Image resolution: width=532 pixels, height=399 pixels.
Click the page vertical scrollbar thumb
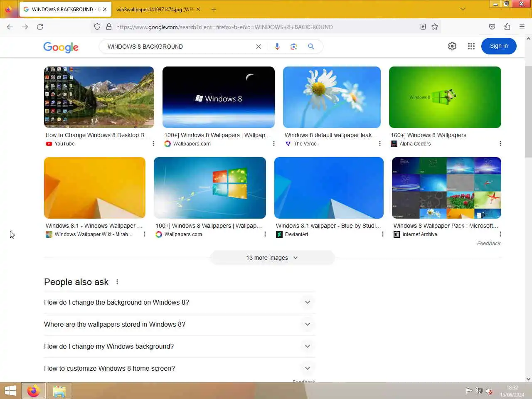pos(528,112)
